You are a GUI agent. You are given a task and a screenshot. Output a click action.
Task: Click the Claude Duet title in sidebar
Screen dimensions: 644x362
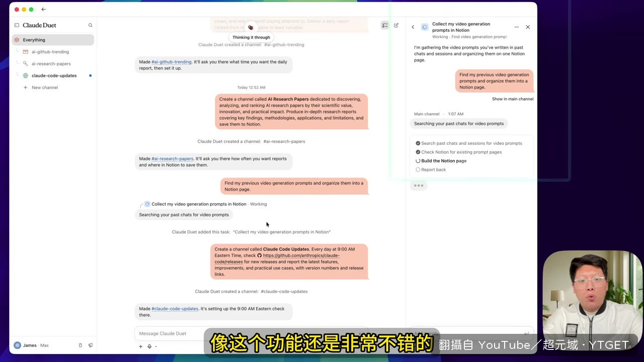click(x=39, y=25)
